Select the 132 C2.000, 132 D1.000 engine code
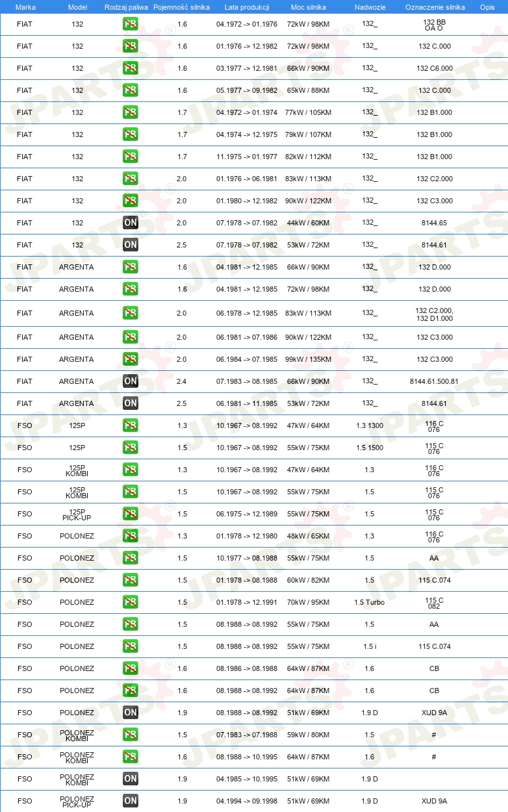508x812 pixels. pos(434,314)
